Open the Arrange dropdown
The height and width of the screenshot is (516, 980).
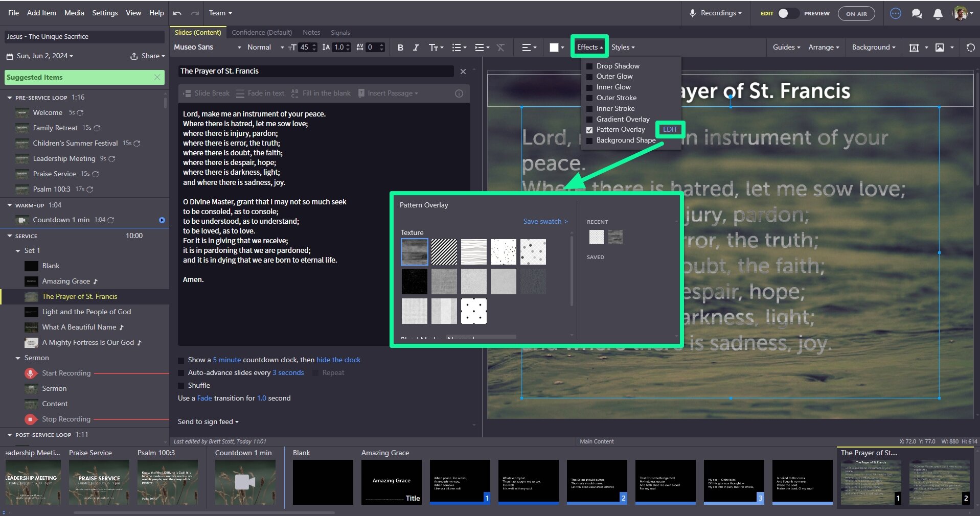(x=824, y=48)
